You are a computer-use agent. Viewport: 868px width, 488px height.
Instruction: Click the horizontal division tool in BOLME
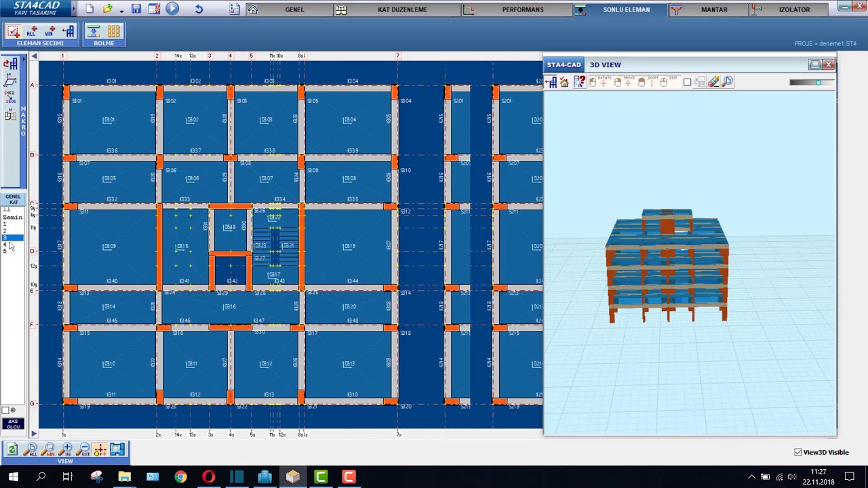pyautogui.click(x=94, y=32)
